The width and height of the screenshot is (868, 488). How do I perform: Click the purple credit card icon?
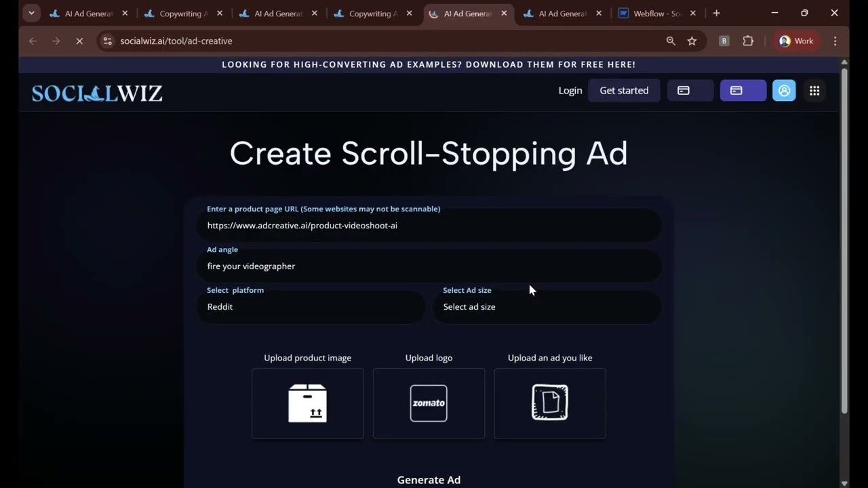click(x=743, y=90)
